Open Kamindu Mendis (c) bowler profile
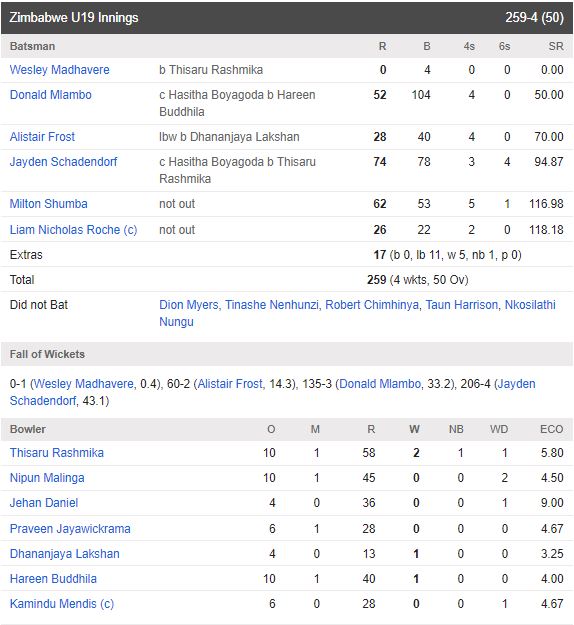This screenshot has height=625, width=574. 62,604
